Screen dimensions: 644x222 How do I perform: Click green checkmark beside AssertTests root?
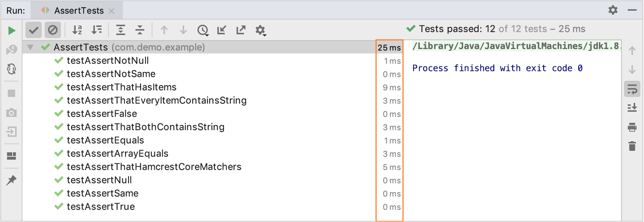(46, 47)
